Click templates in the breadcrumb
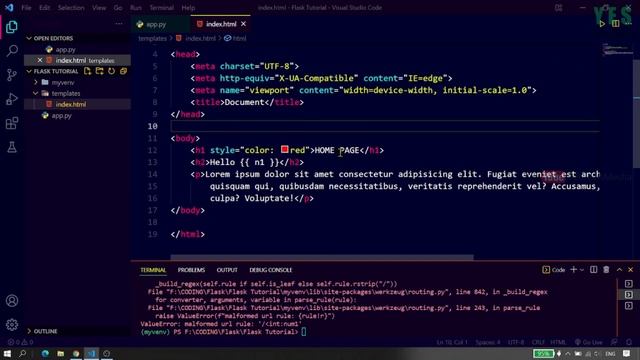This screenshot has width=640, height=360. [152, 38]
